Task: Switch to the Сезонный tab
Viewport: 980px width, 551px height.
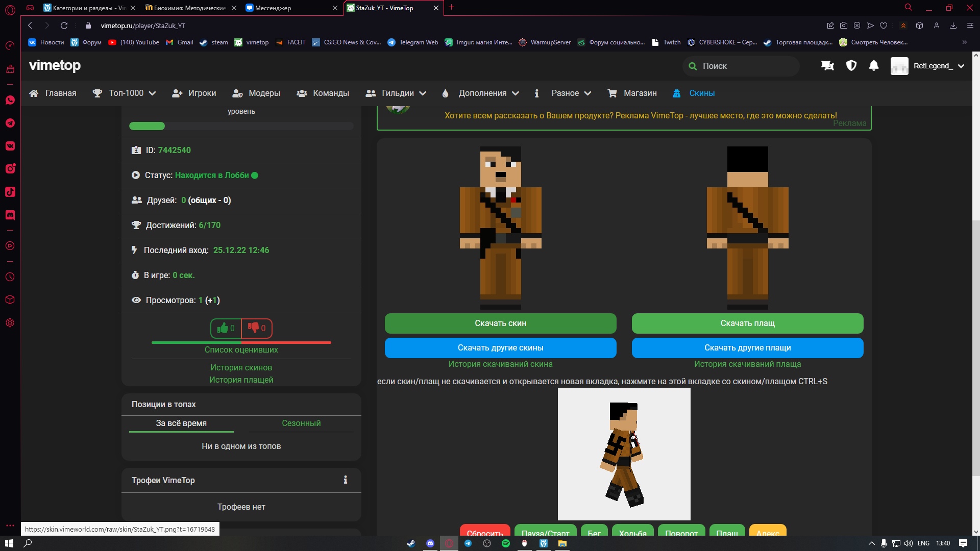Action: [301, 423]
